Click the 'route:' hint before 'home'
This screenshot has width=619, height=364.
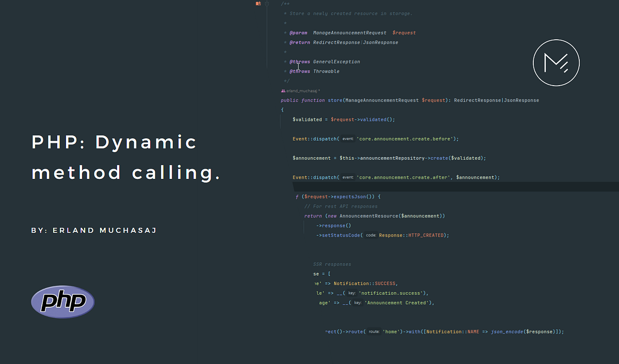(x=373, y=332)
